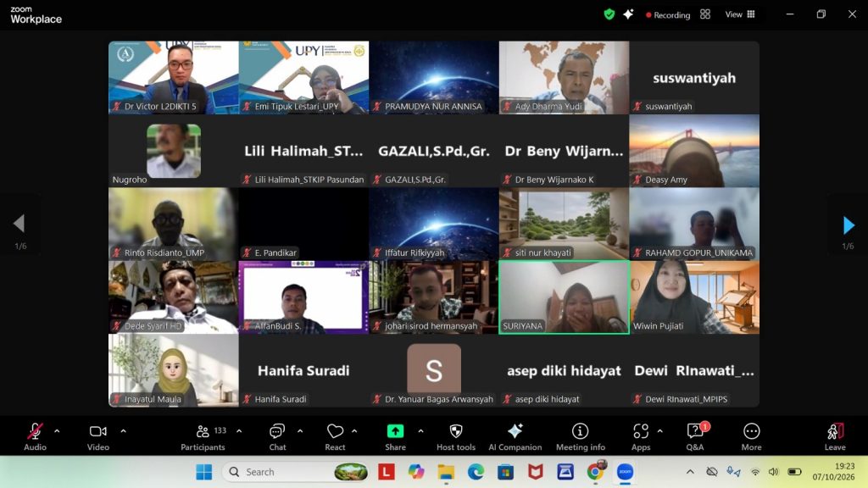
Task: Expand the caret next to React
Action: coord(354,431)
